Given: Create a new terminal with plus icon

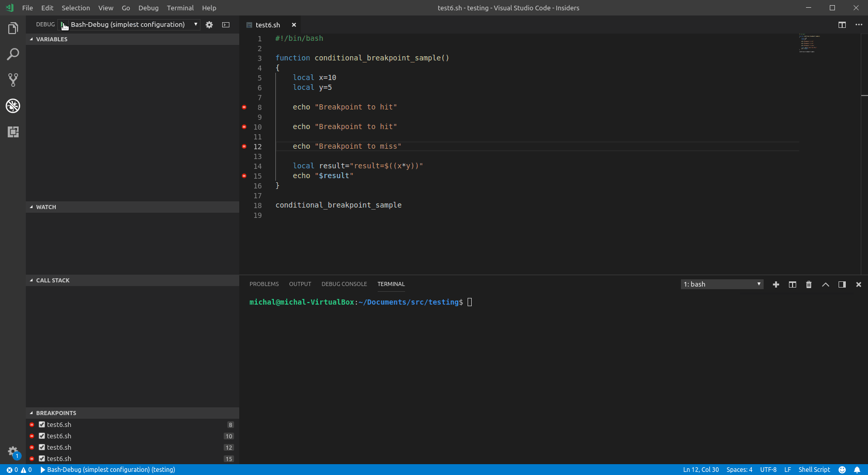Looking at the screenshot, I should pyautogui.click(x=776, y=284).
